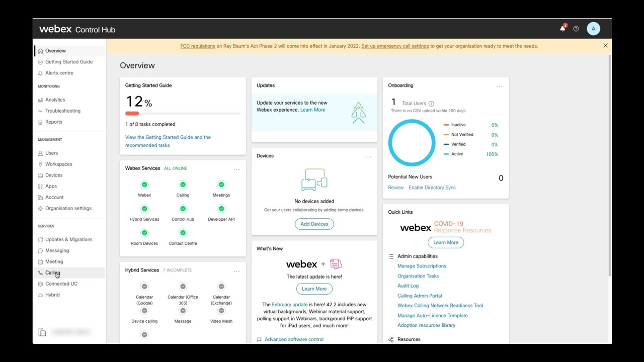Image resolution: width=644 pixels, height=362 pixels.
Task: Open Alerts centre in sidebar
Action: [69, 73]
